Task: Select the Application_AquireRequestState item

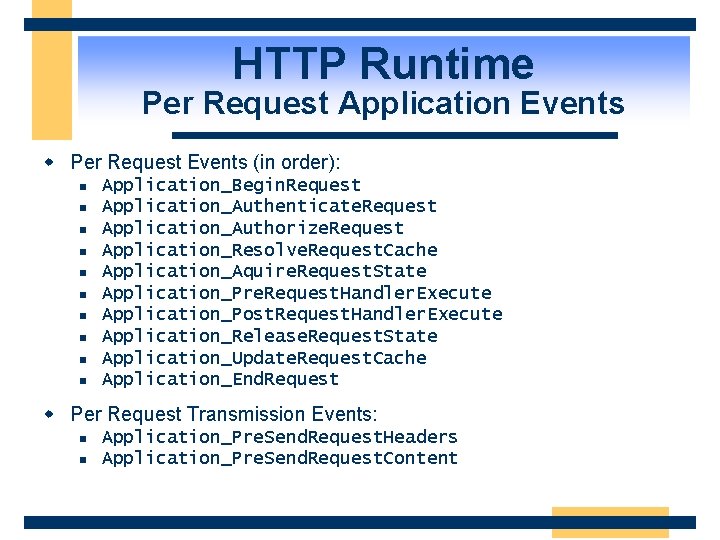Action: 264,271
